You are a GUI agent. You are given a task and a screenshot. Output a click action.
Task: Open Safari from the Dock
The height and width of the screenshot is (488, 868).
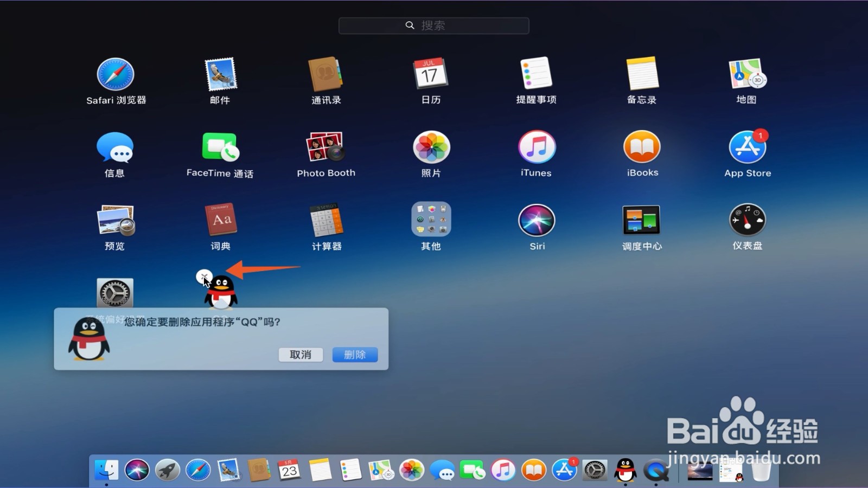[x=198, y=470]
